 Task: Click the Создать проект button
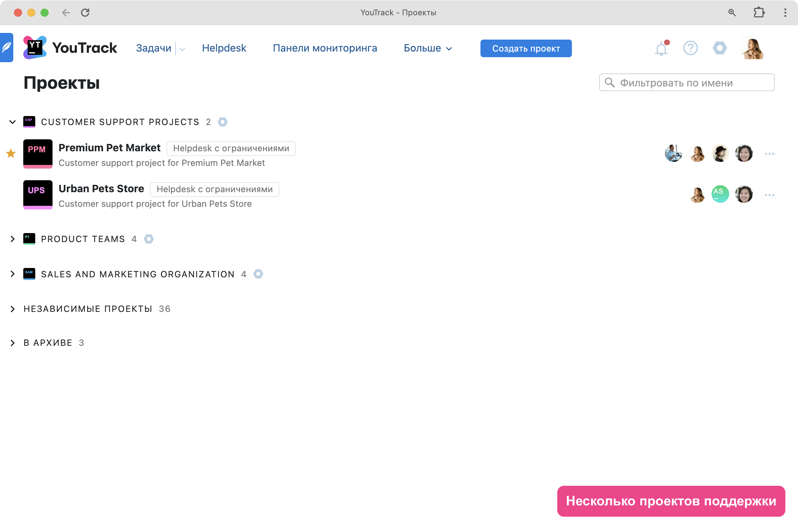[526, 49]
